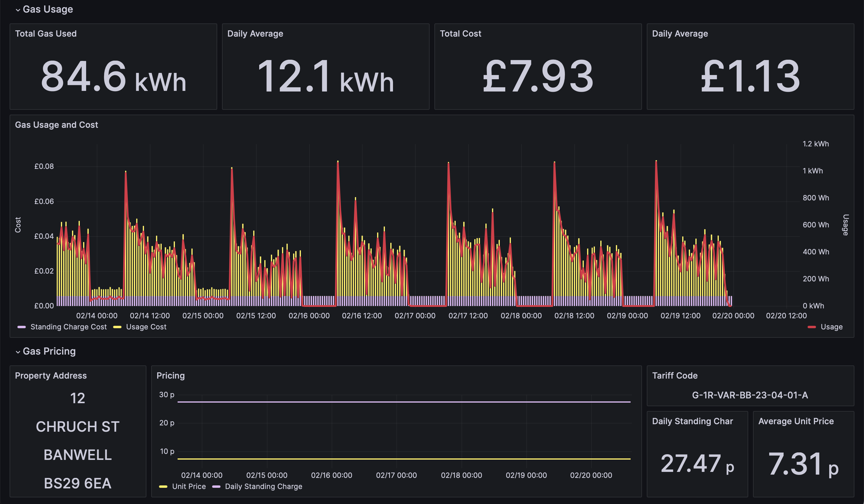This screenshot has width=864, height=504.
Task: Click the 30 p pricing axis label
Action: click(x=166, y=394)
